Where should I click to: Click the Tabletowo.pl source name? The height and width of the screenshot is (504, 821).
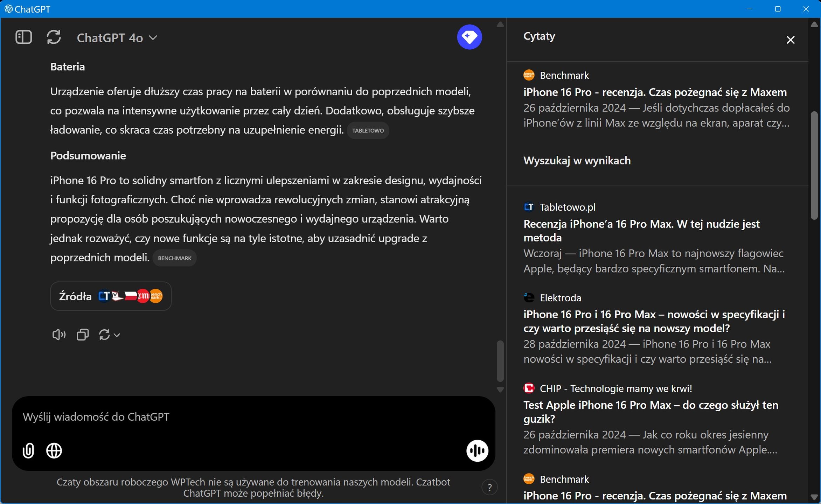(x=568, y=207)
